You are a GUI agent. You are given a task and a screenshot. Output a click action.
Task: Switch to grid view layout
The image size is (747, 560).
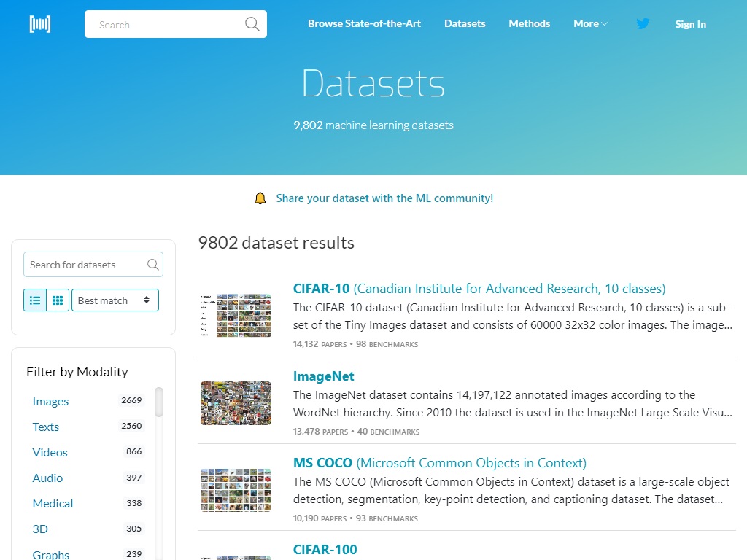58,300
